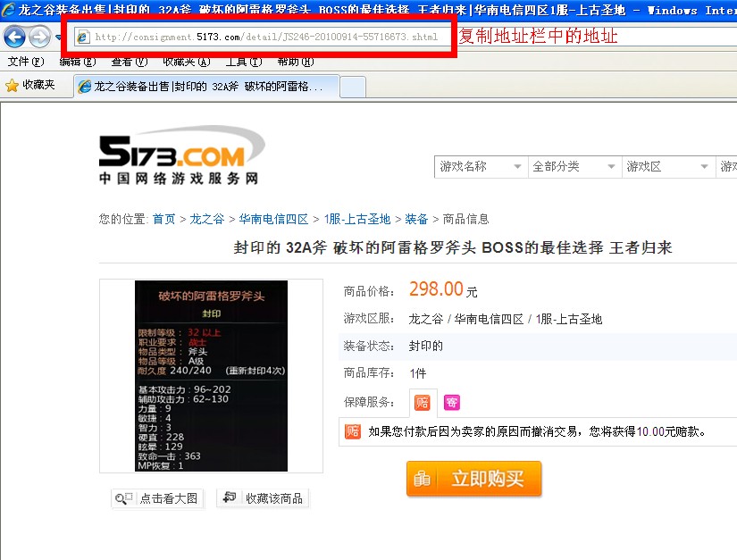Open the 帮助(H) menu
Image resolution: width=737 pixels, height=560 pixels.
point(295,62)
